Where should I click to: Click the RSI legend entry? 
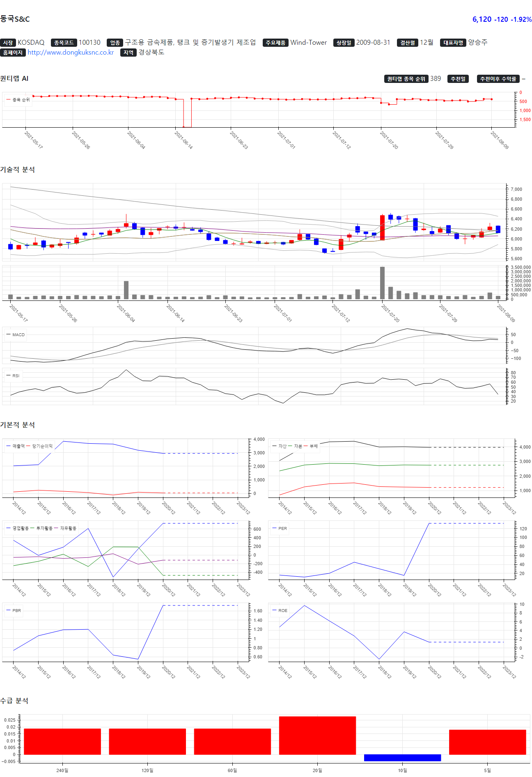click(x=13, y=376)
